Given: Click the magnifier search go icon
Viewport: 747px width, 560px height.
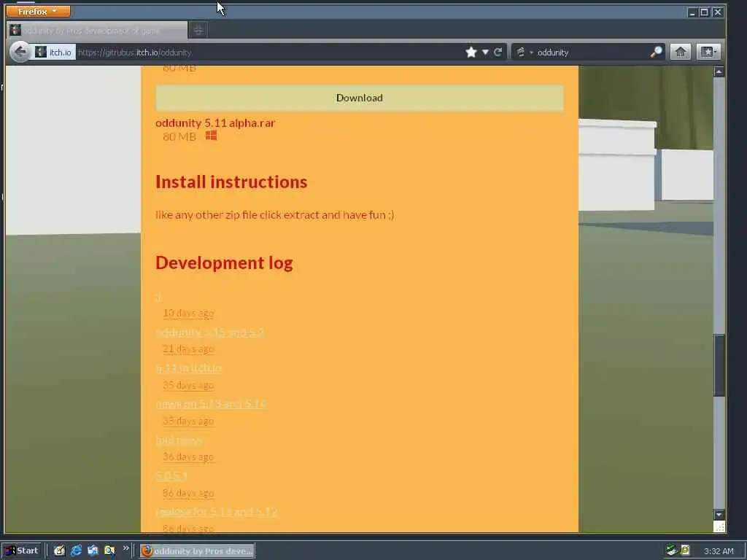Looking at the screenshot, I should click(x=657, y=52).
